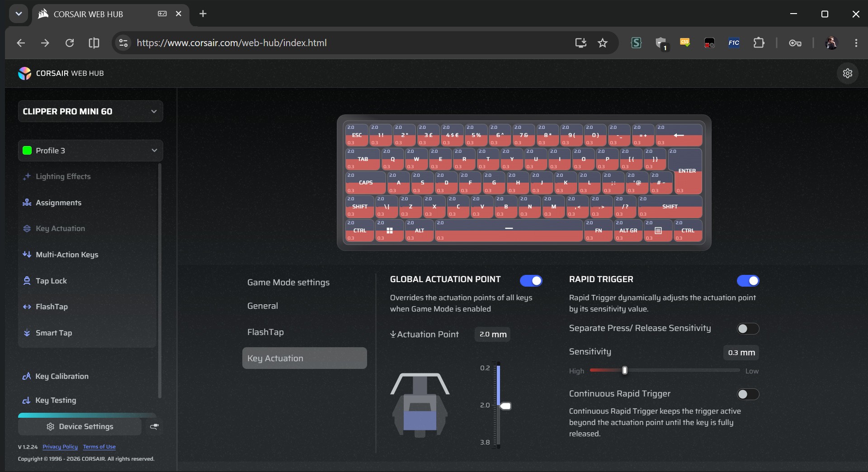Open the Web Hub settings gear
868x472 pixels.
tap(848, 73)
